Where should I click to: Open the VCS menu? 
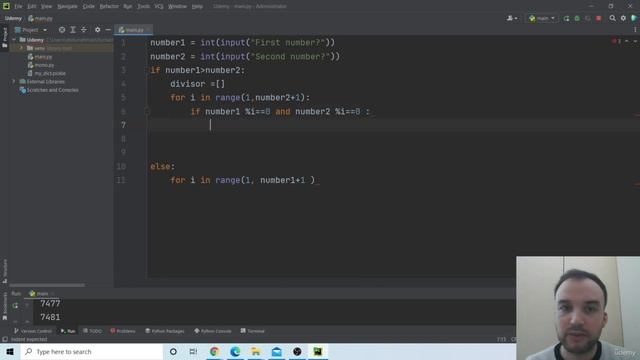(159, 7)
